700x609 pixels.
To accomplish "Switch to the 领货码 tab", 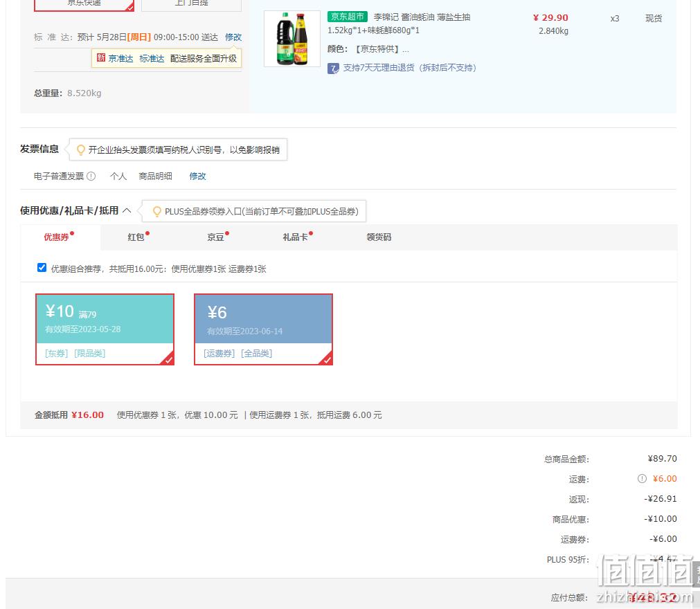I will click(x=379, y=237).
